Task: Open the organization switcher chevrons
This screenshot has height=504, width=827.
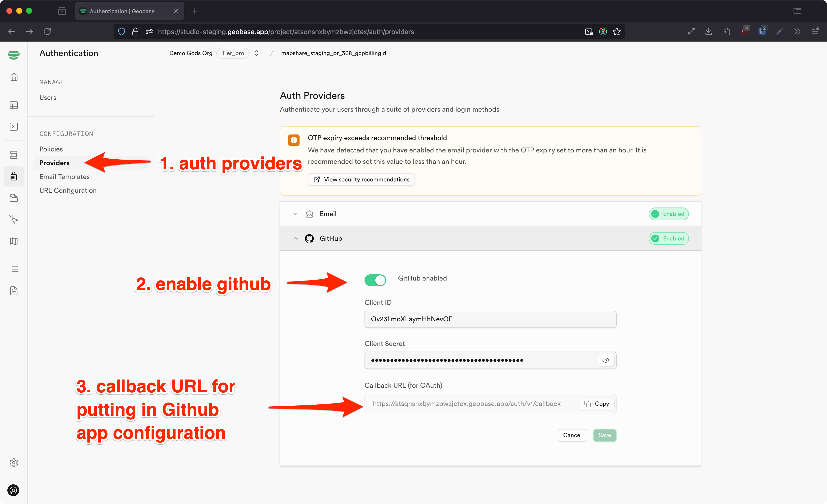Action: [x=256, y=53]
